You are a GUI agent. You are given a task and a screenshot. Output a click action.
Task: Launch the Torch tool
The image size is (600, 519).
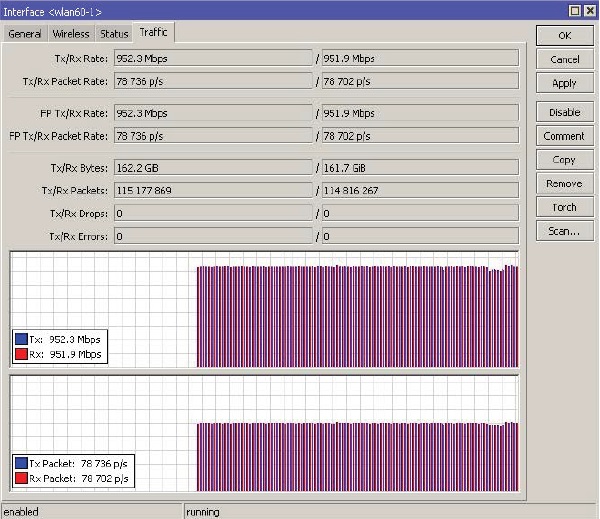[x=564, y=208]
